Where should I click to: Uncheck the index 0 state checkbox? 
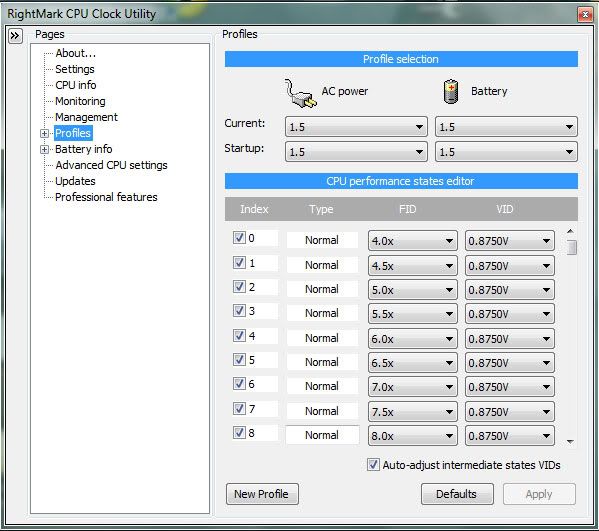239,238
